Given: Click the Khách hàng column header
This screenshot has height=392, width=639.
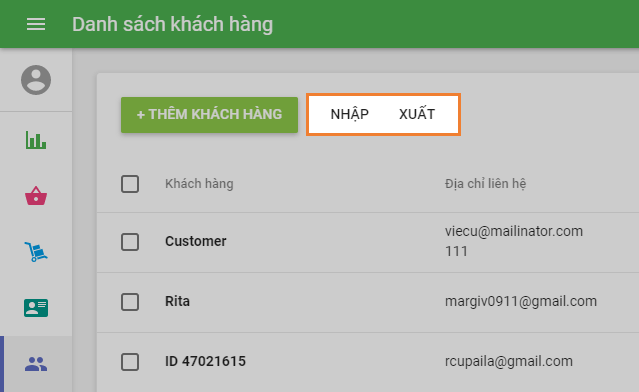Looking at the screenshot, I should point(199,184).
